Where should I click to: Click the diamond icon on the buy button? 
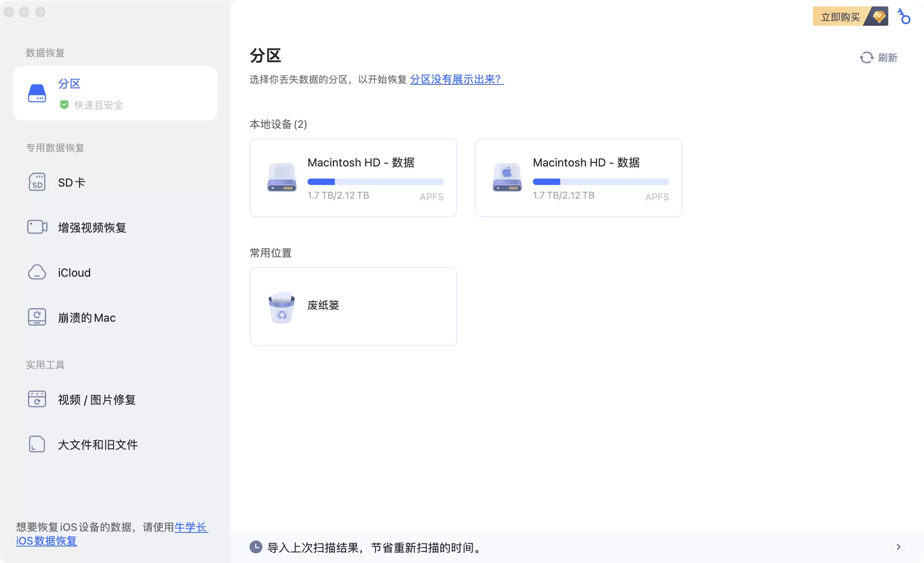[x=879, y=16]
